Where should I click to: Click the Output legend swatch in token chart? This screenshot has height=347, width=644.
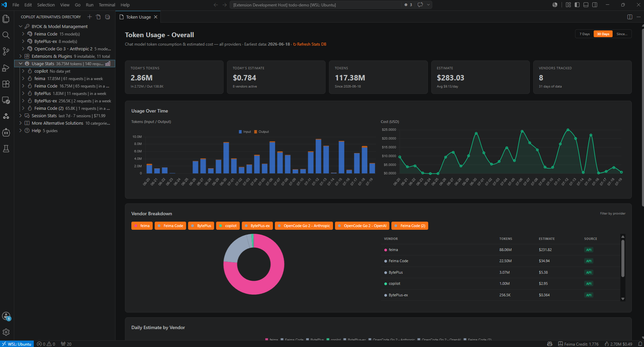click(x=256, y=132)
